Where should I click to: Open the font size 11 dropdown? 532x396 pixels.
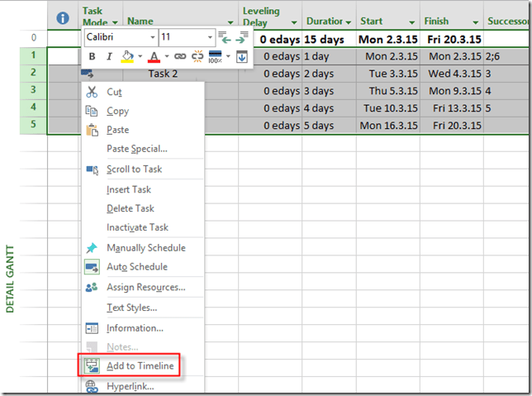210,38
